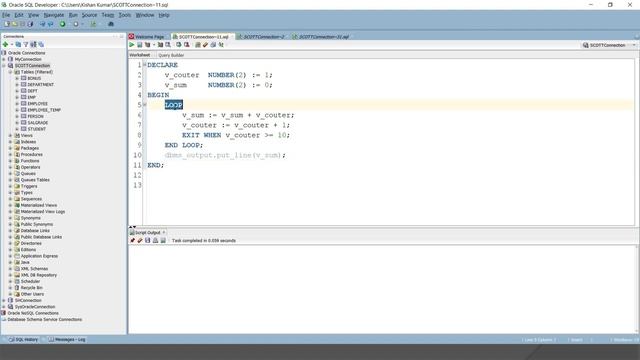
Task: Click the Filter funnel icon in Connections panel
Action: 25,44
